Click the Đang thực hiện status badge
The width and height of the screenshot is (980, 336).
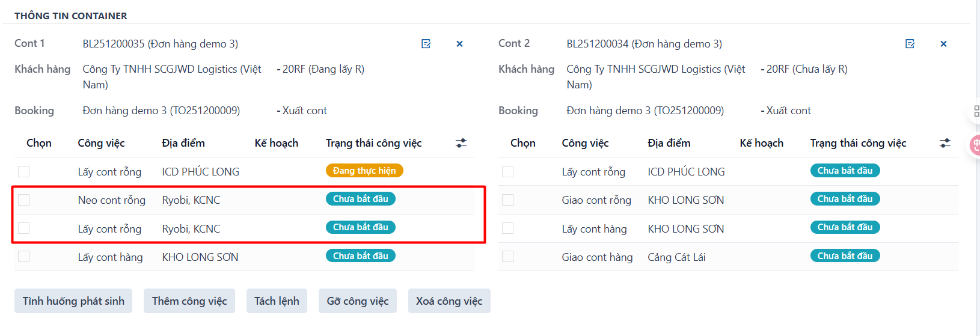point(364,171)
